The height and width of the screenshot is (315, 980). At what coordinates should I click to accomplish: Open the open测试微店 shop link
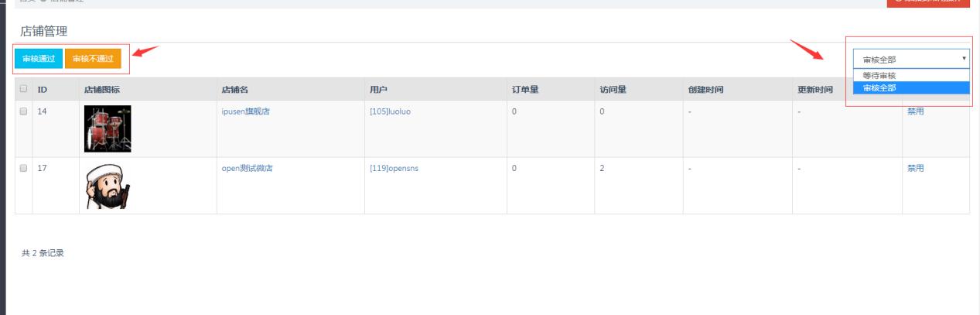coord(247,168)
